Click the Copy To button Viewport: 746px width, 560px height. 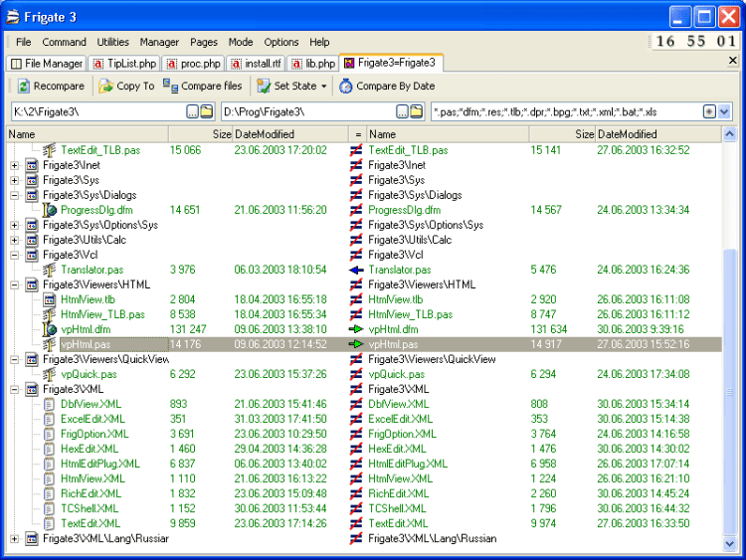coord(126,87)
